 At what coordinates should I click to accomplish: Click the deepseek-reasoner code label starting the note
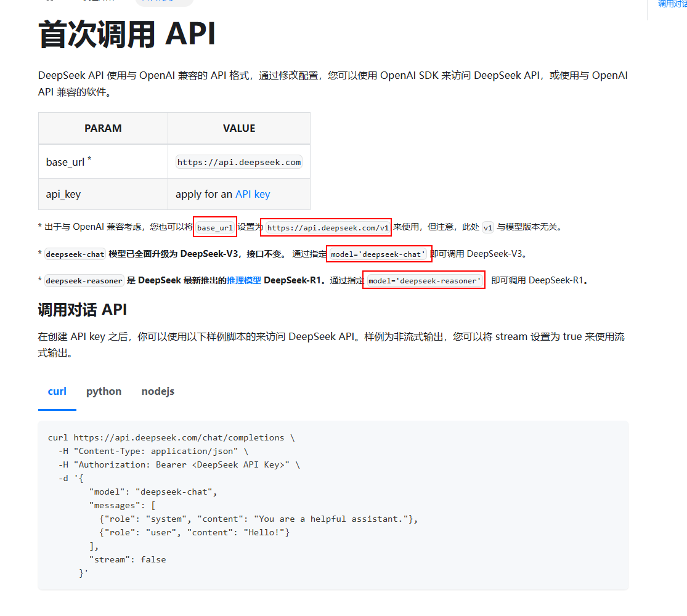pyautogui.click(x=84, y=280)
